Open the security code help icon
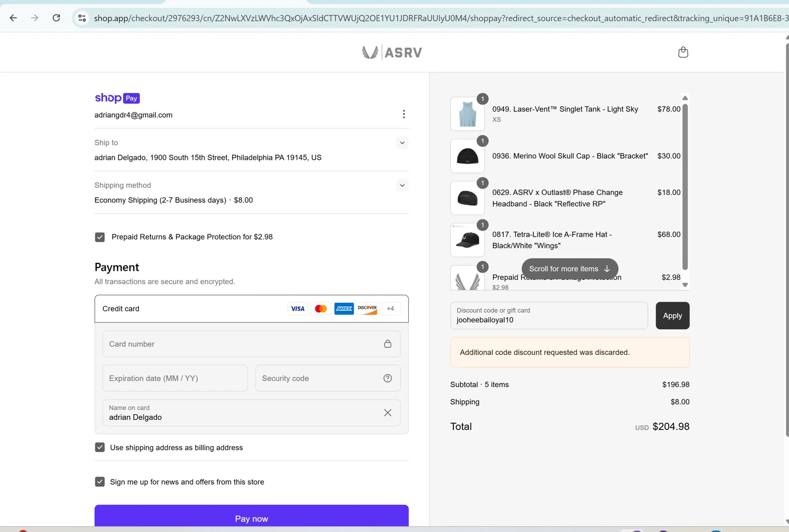The image size is (789, 532). tap(388, 378)
